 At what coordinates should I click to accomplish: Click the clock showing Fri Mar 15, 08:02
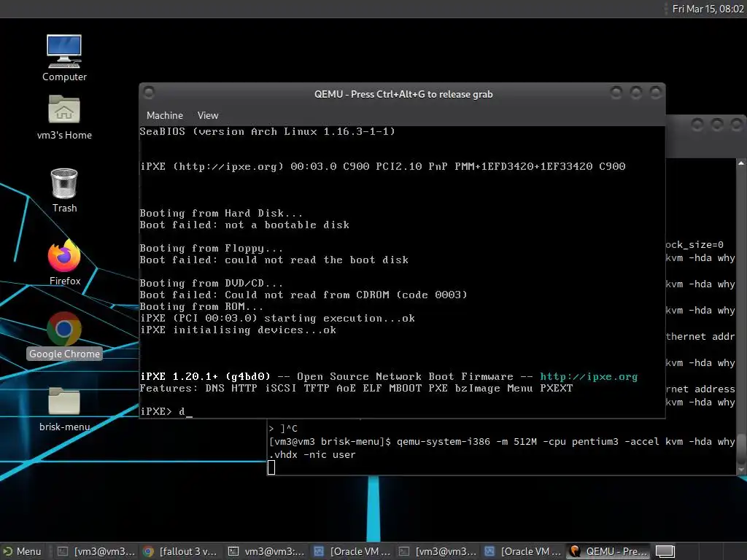pos(708,9)
